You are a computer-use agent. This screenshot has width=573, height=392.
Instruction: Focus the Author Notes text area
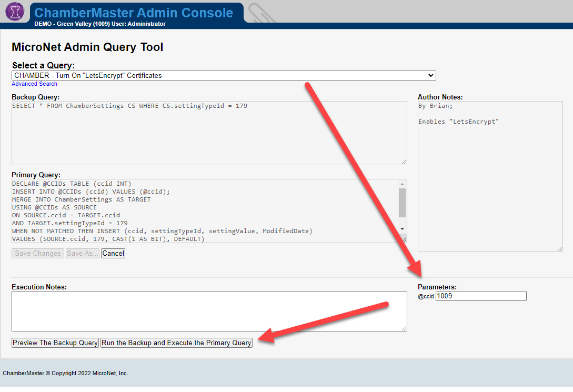pos(490,176)
